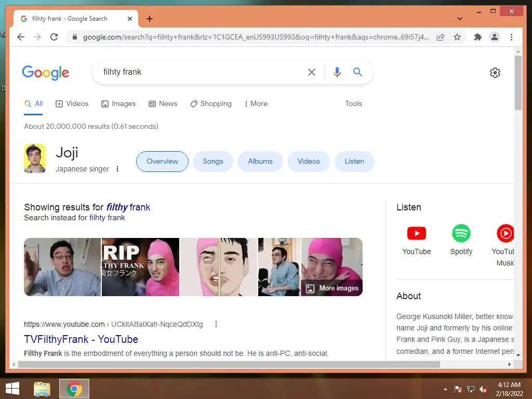Search instead for filhty frank link
The height and width of the screenshot is (399, 532).
pyautogui.click(x=107, y=218)
